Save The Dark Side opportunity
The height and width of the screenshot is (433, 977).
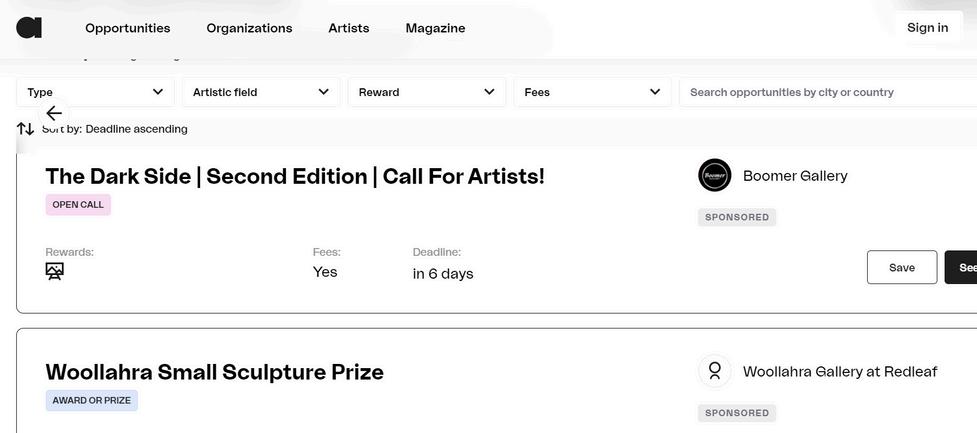[x=901, y=267]
